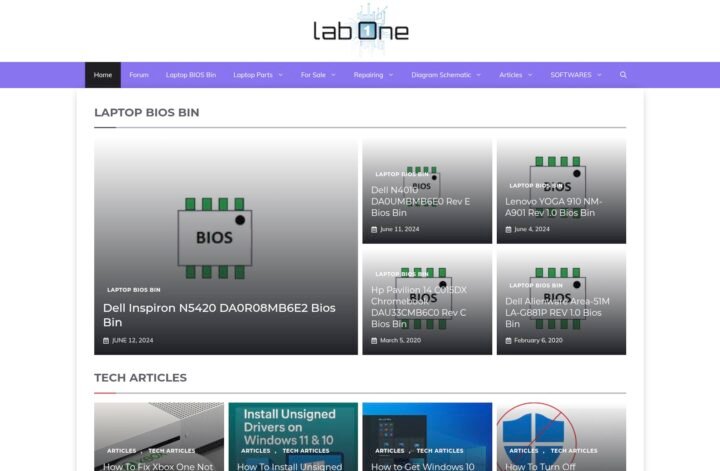This screenshot has width=720, height=471.
Task: Open the Forum menu item
Action: tap(139, 75)
